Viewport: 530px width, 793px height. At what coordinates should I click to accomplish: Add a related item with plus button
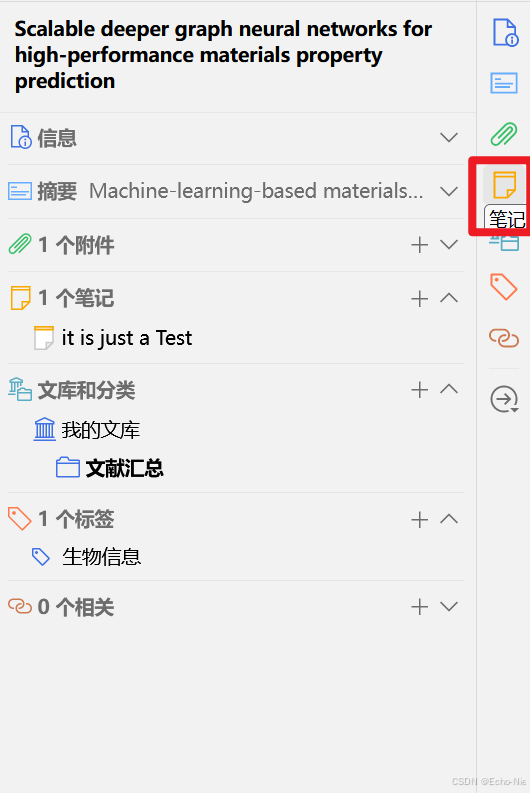coord(420,606)
